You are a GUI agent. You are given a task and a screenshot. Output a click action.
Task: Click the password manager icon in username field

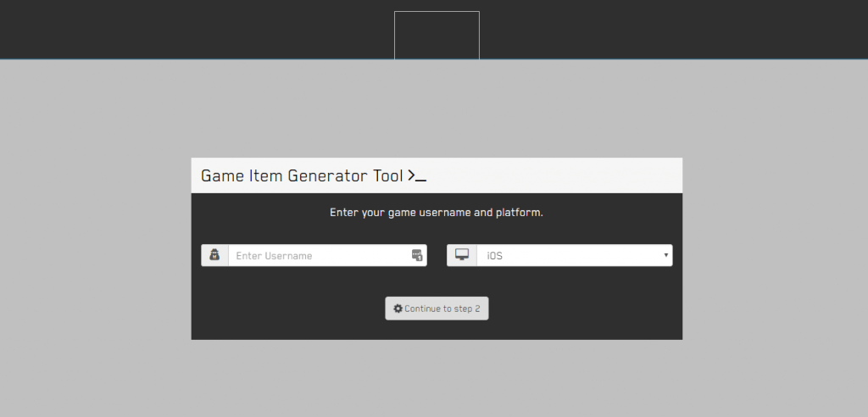417,255
